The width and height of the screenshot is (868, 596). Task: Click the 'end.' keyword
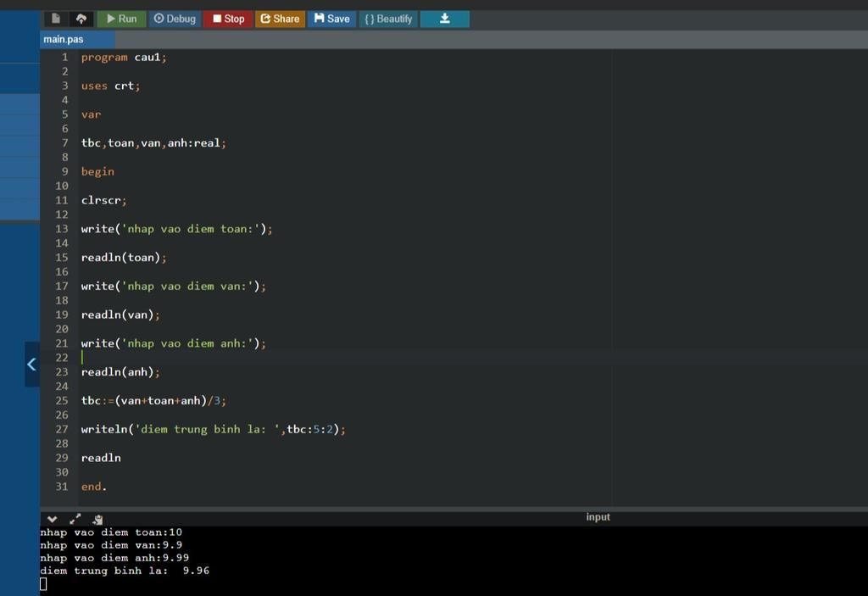93,487
